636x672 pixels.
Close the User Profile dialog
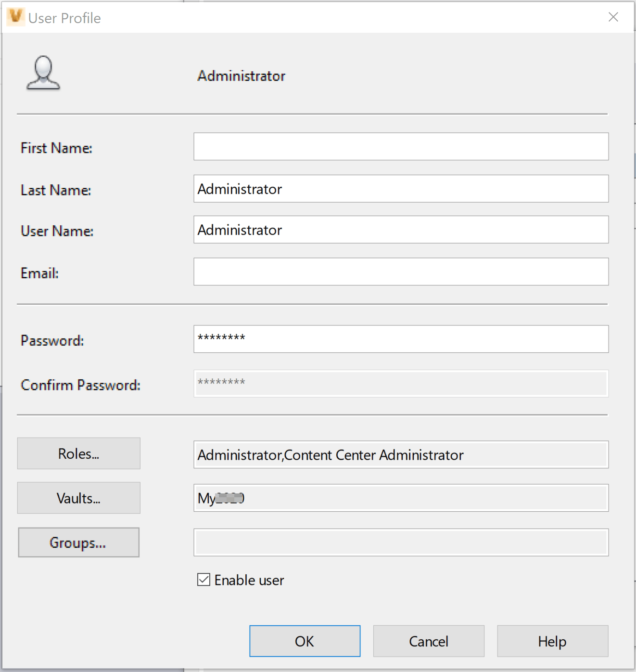pyautogui.click(x=613, y=17)
